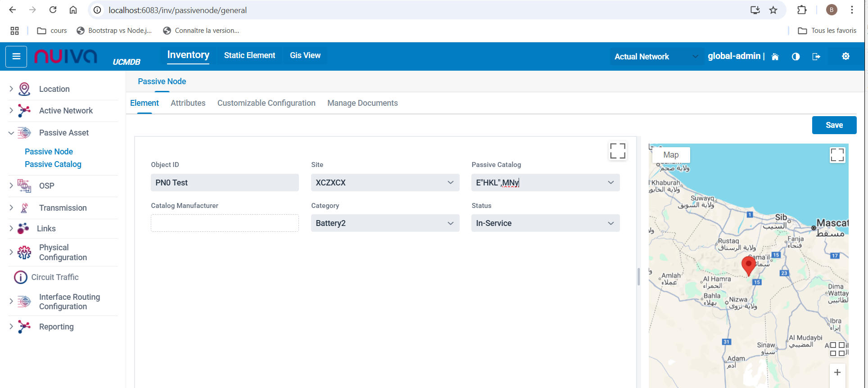
Task: Click the hamburger menu icon
Action: click(16, 57)
